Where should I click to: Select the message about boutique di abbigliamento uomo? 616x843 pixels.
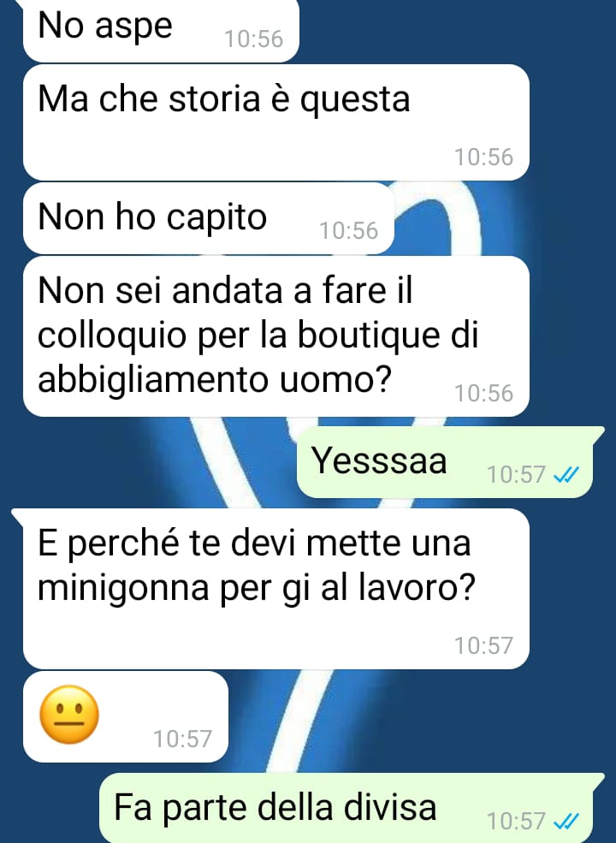pyautogui.click(x=275, y=336)
